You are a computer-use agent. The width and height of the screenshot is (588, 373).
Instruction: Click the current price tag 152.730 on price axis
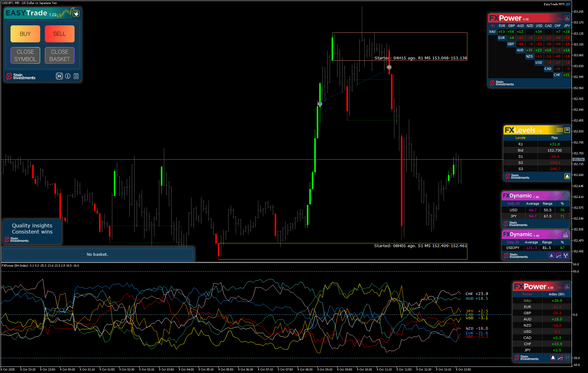pyautogui.click(x=578, y=160)
